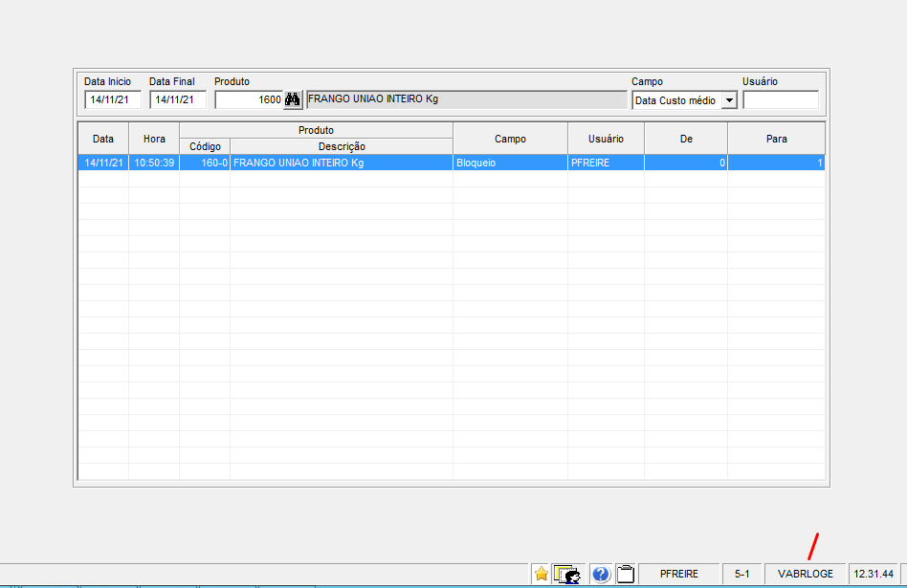Screen dimensions: 907x588
Task: Click the Campo column header in grid
Action: tap(510, 139)
